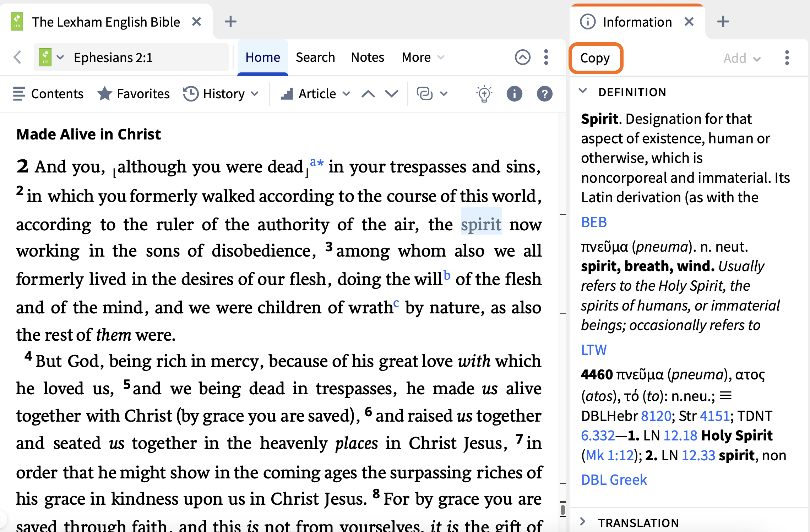Click footnote c after 'wrath'
This screenshot has width=810, height=532.
coord(396,304)
